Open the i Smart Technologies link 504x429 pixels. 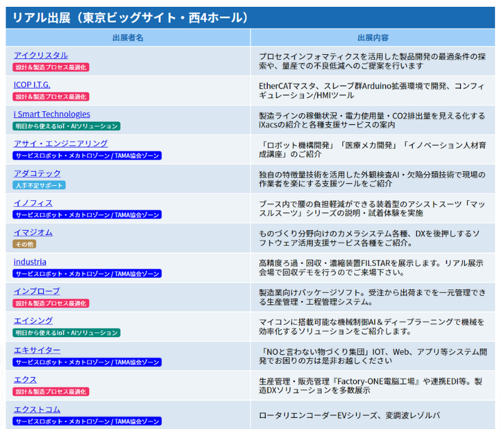(x=52, y=114)
